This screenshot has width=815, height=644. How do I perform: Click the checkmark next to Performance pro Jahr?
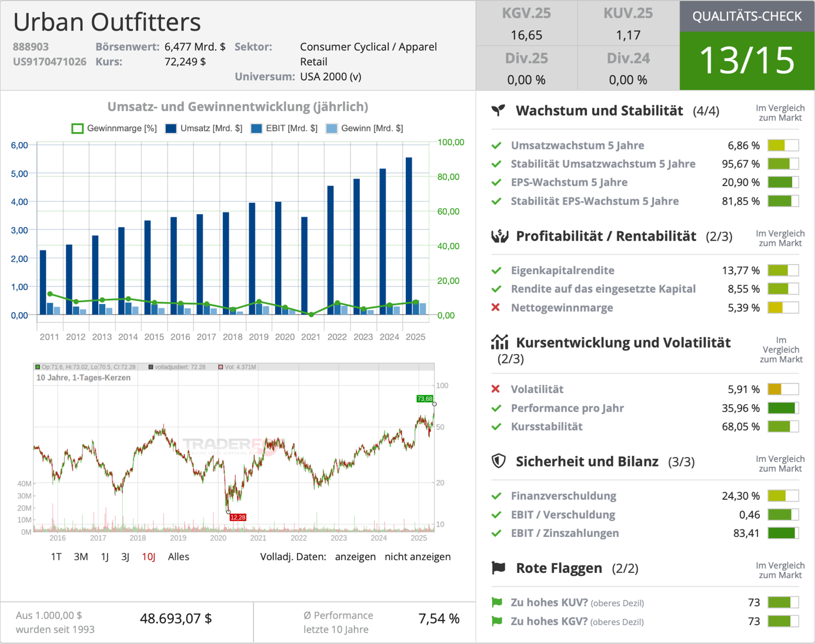pyautogui.click(x=496, y=408)
